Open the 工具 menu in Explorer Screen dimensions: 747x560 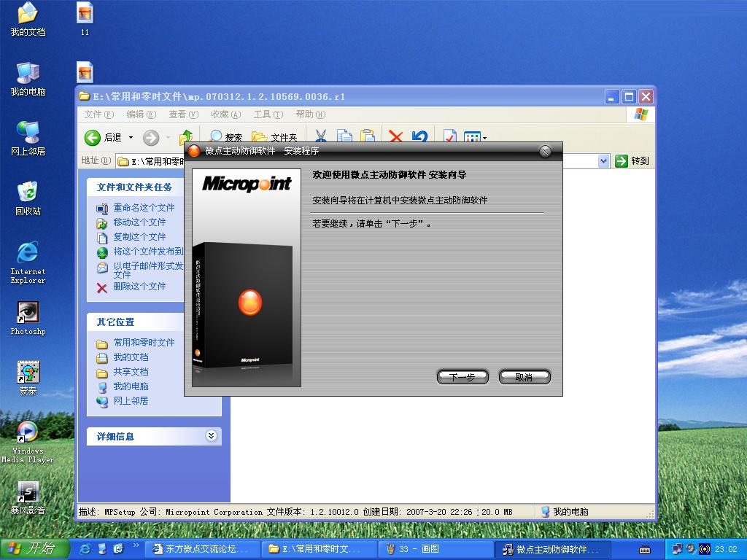click(x=268, y=114)
